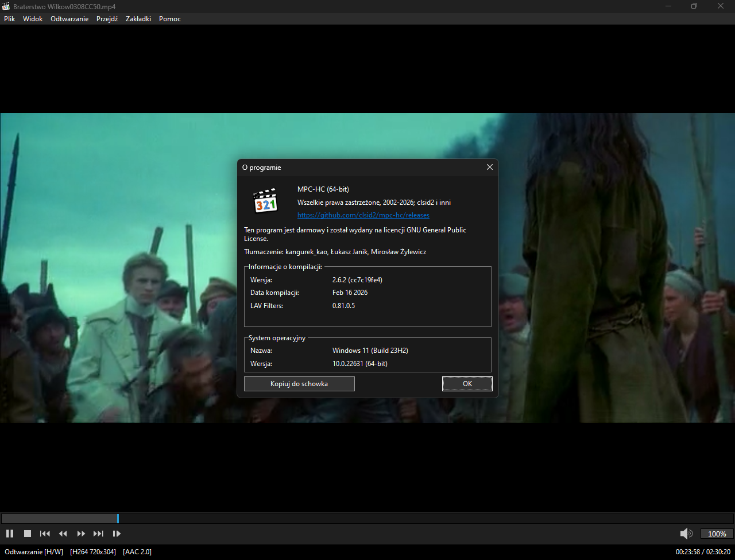The width and height of the screenshot is (735, 560).
Task: Click the MPC-HC (64-bit) title text
Action: pyautogui.click(x=323, y=189)
